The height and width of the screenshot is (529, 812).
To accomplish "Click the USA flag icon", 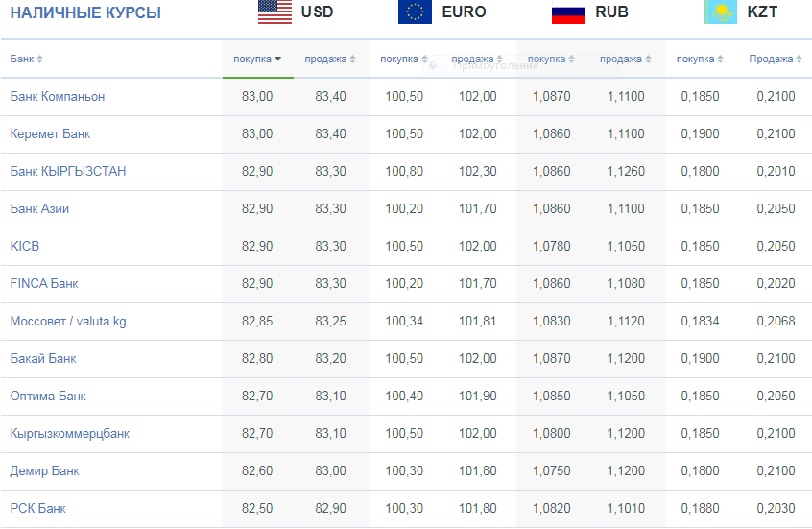I will coord(275,12).
